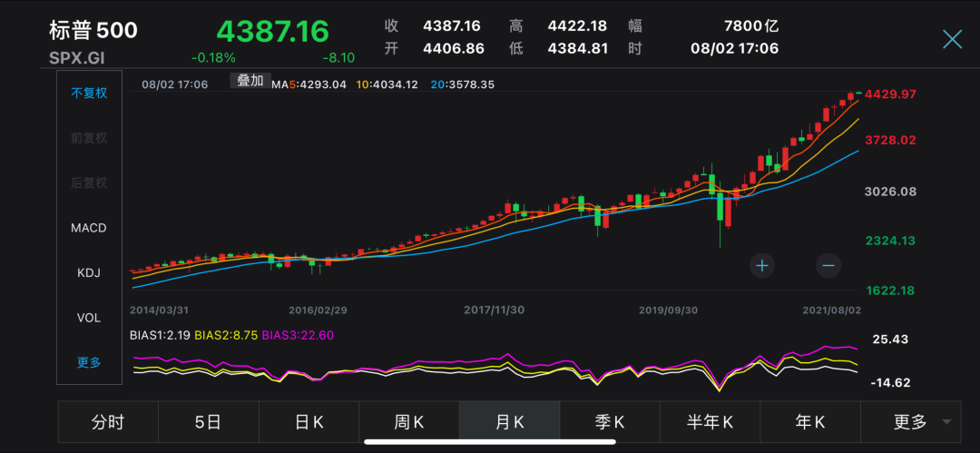980x453 pixels.
Task: Switch indicator to KDJ
Action: pyautogui.click(x=89, y=273)
